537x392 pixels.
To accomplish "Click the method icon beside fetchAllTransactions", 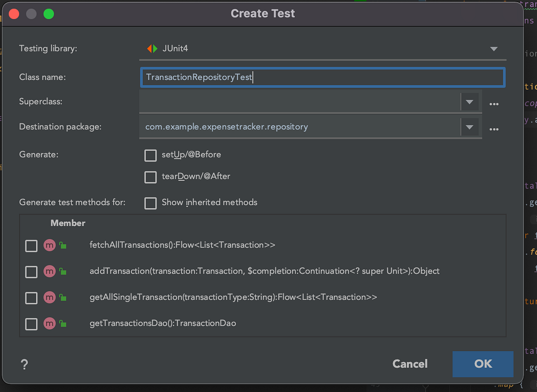I will click(x=49, y=245).
